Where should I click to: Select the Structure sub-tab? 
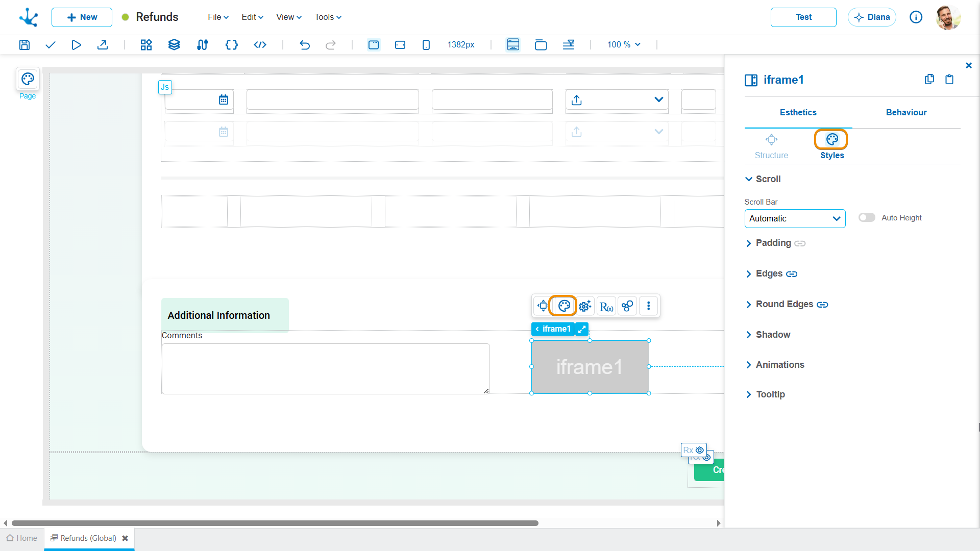click(x=771, y=147)
